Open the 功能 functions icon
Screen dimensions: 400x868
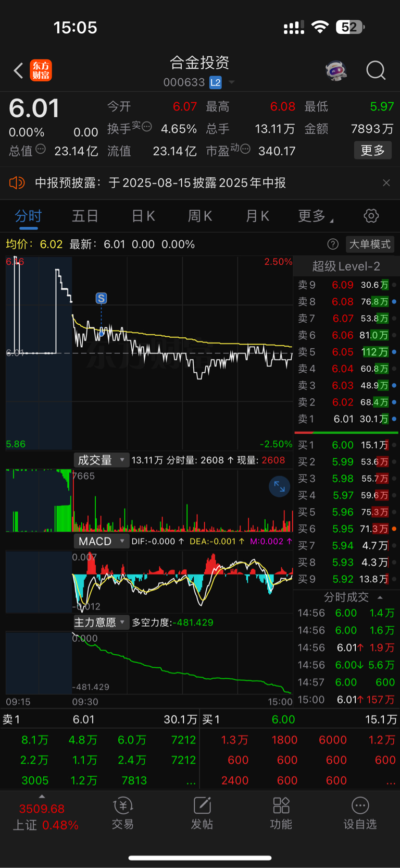[x=281, y=813]
